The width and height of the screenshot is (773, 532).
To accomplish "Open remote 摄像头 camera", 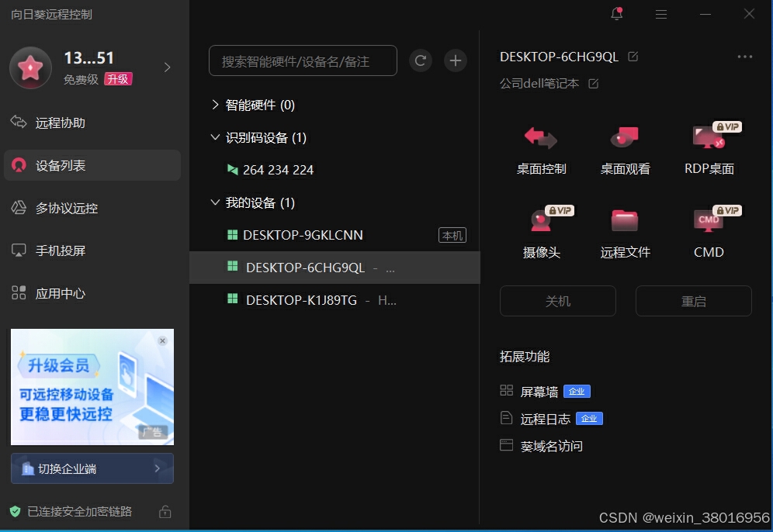I will point(541,233).
